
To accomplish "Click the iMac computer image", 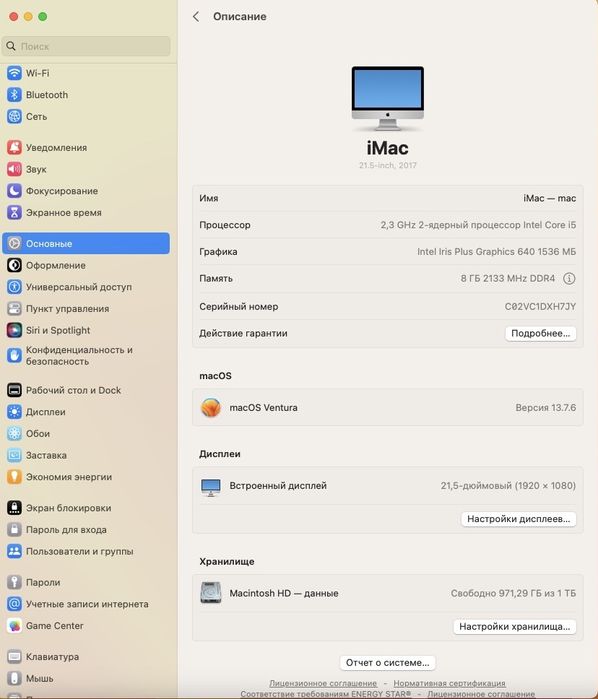I will [388, 99].
